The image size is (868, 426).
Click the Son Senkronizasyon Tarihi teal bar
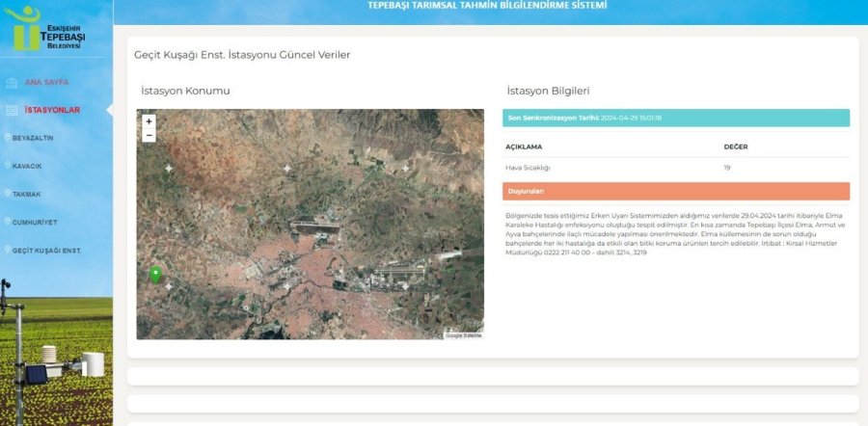point(675,118)
